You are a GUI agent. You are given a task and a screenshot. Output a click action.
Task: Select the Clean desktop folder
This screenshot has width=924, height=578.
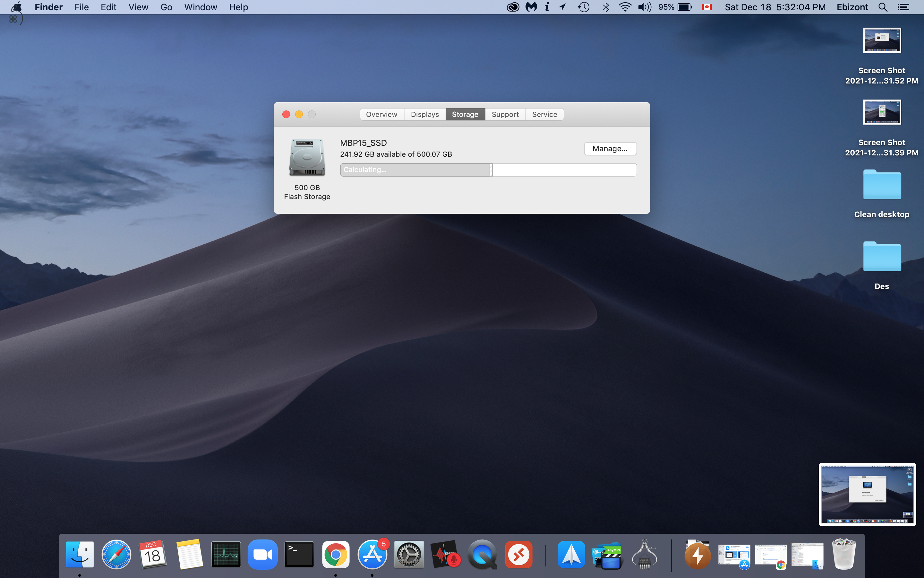(882, 194)
